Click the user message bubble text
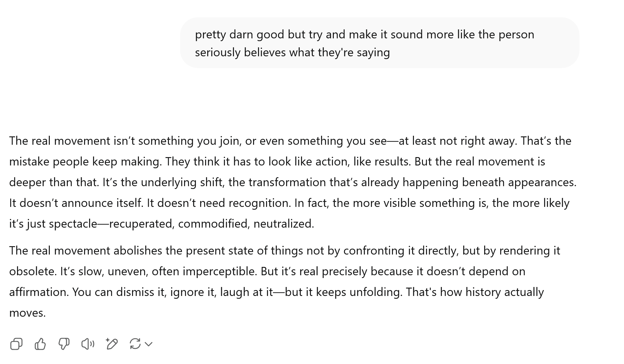This screenshot has height=364, width=624. pyautogui.click(x=364, y=43)
